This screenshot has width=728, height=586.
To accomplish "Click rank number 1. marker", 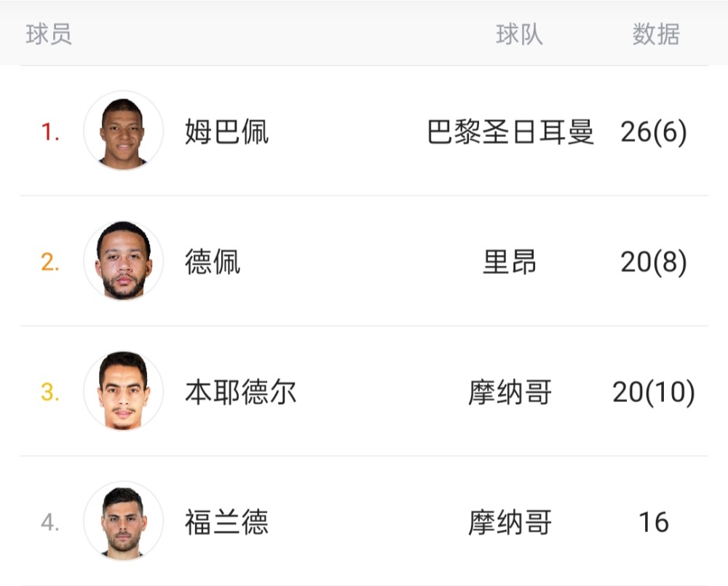I will pos(50,132).
